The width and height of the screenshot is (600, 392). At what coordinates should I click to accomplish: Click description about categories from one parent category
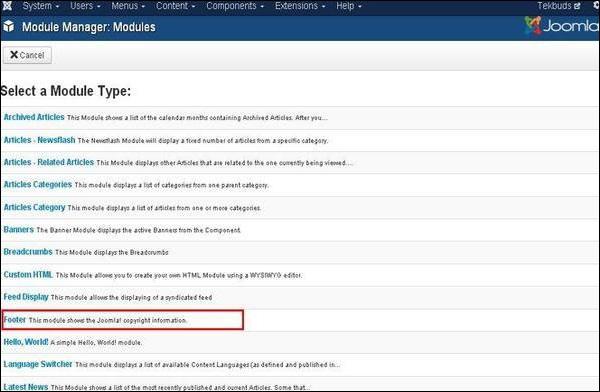point(171,185)
